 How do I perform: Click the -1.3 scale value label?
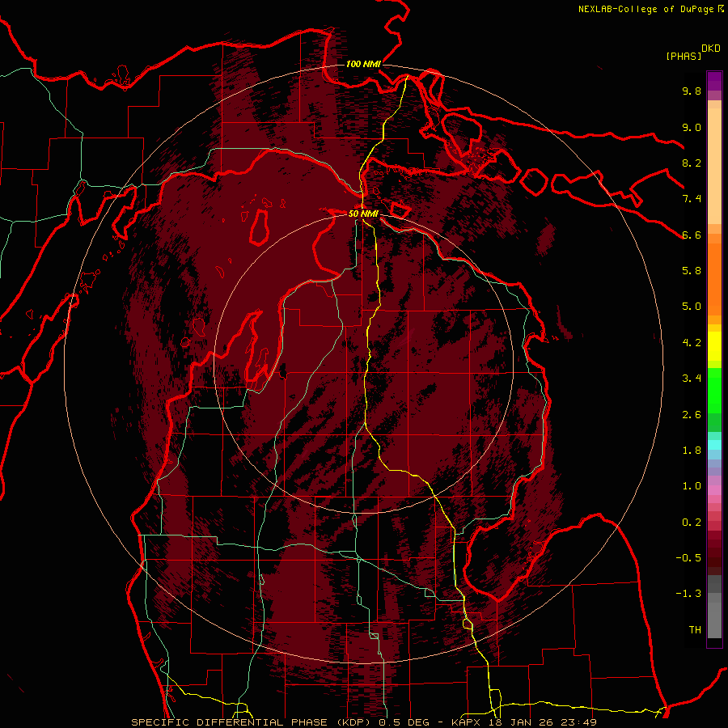pos(688,594)
